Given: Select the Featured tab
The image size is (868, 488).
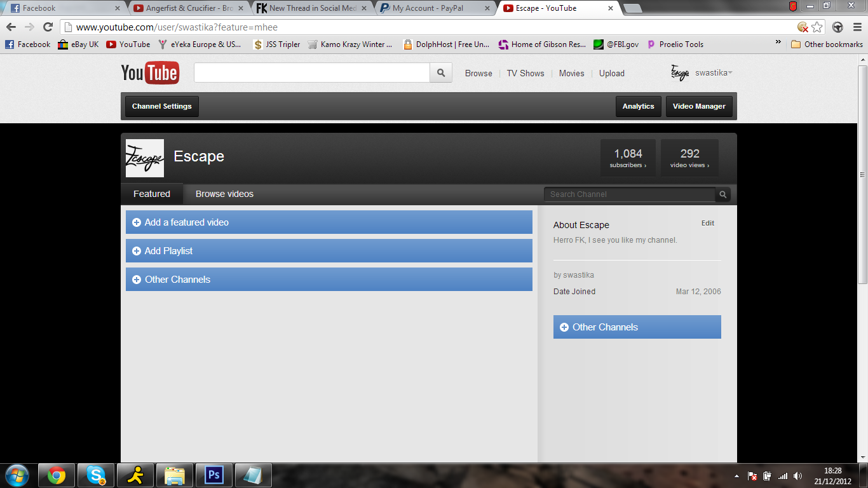Looking at the screenshot, I should point(152,194).
